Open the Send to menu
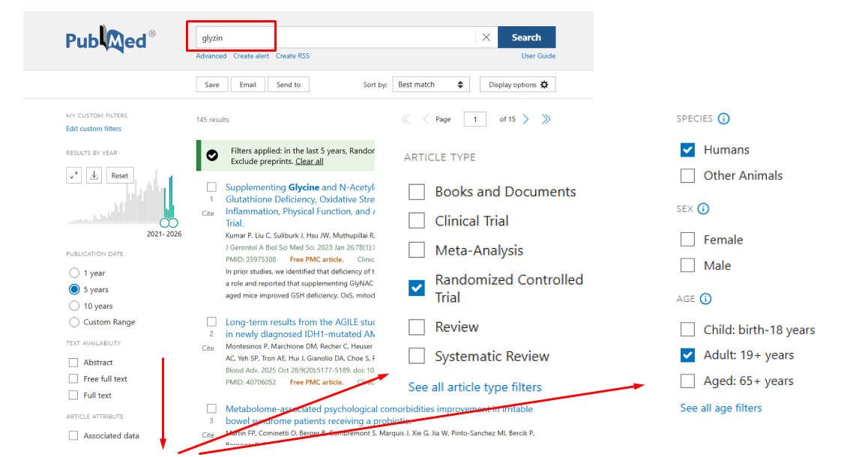The image size is (868, 457). pyautogui.click(x=289, y=85)
